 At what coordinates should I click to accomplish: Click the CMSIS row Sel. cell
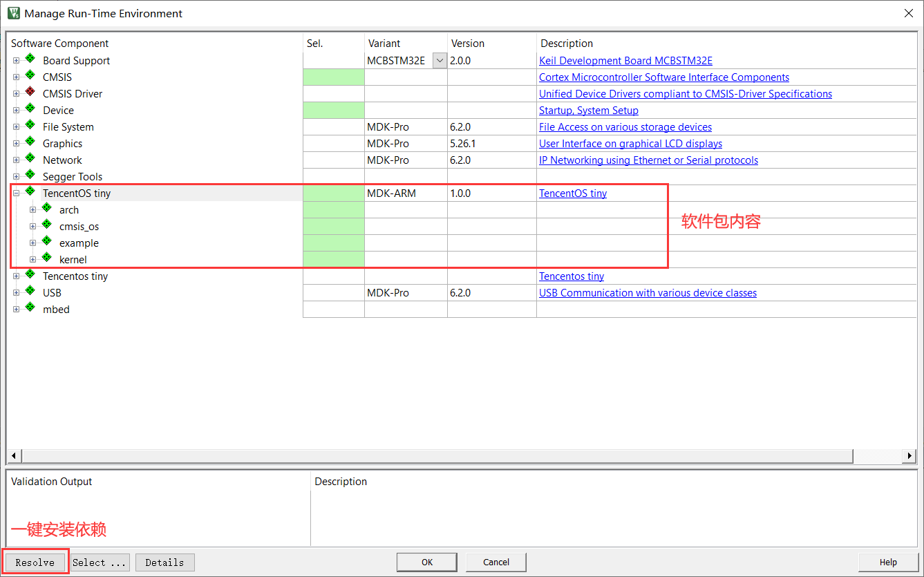point(334,77)
